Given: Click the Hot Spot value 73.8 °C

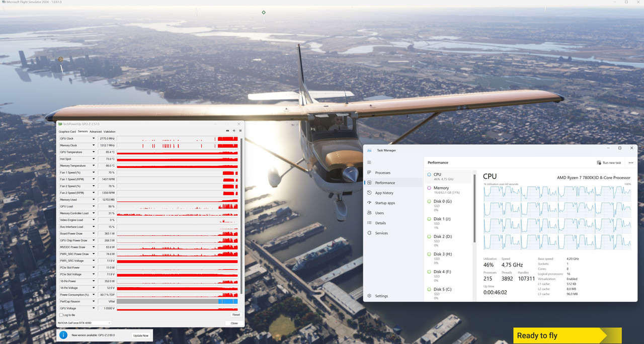Looking at the screenshot, I should 110,159.
